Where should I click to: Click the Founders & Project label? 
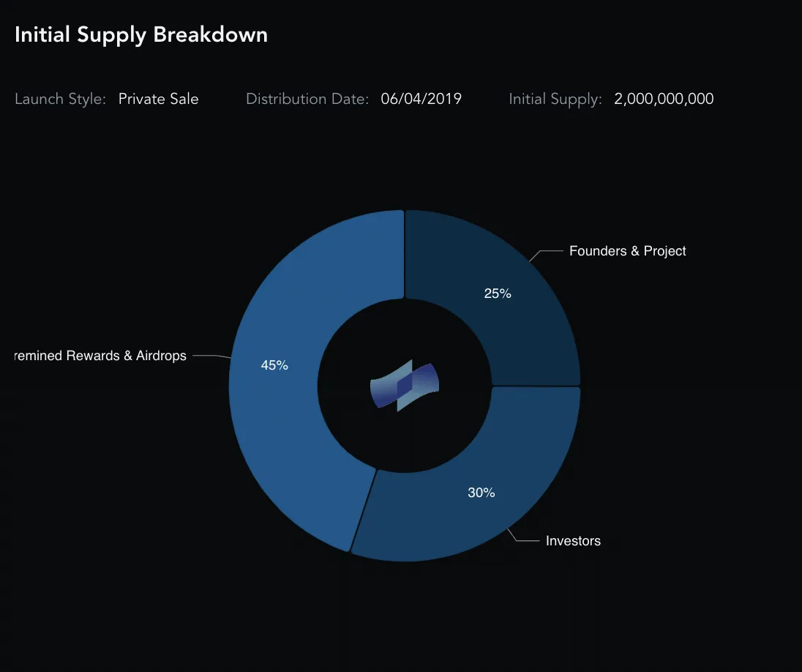[627, 251]
